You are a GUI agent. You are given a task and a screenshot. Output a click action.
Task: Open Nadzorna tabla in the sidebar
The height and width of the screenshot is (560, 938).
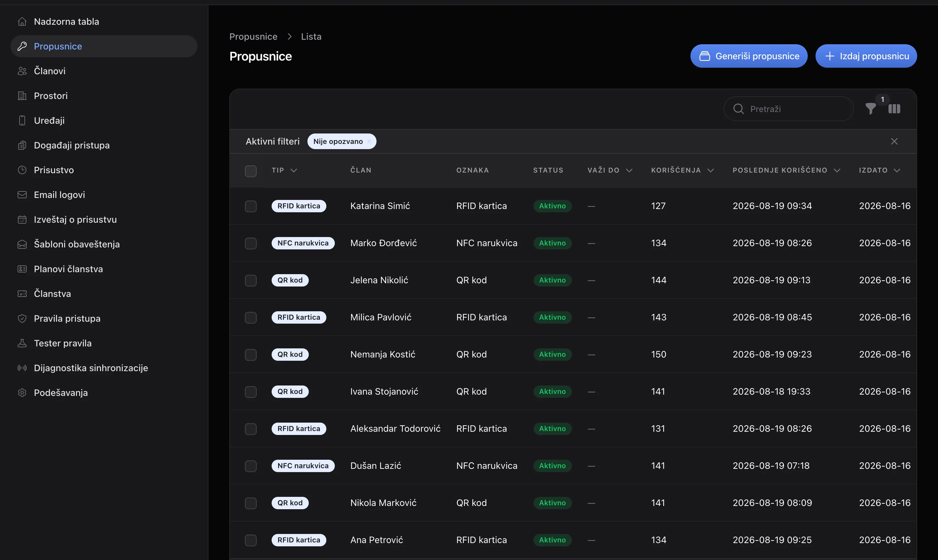[104, 21]
